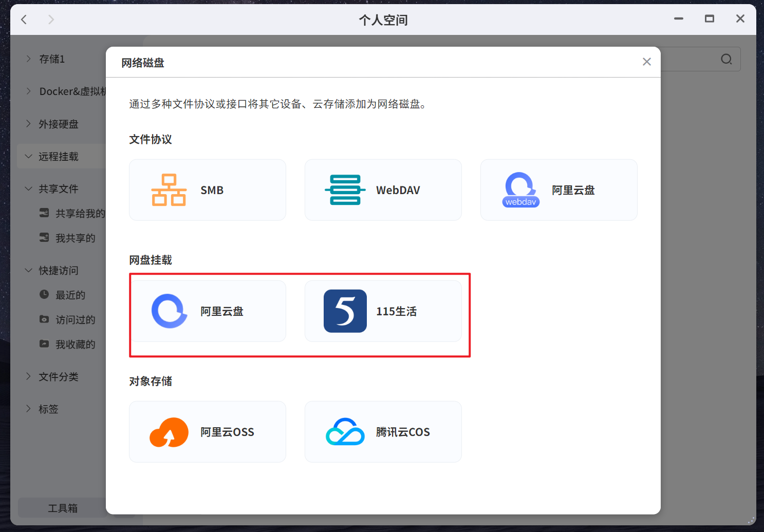Viewport: 764px width, 532px height.
Task: Click the 115生活 label text
Action: pos(397,311)
